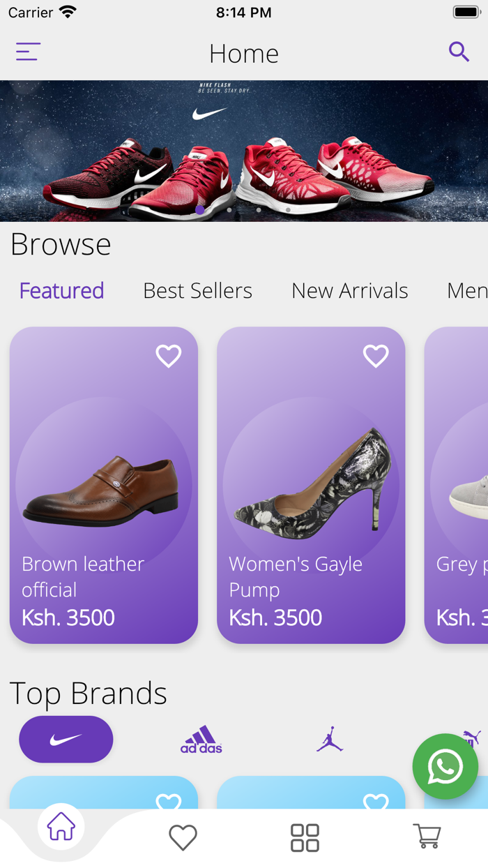Filter by Adidas brand logo

(201, 740)
